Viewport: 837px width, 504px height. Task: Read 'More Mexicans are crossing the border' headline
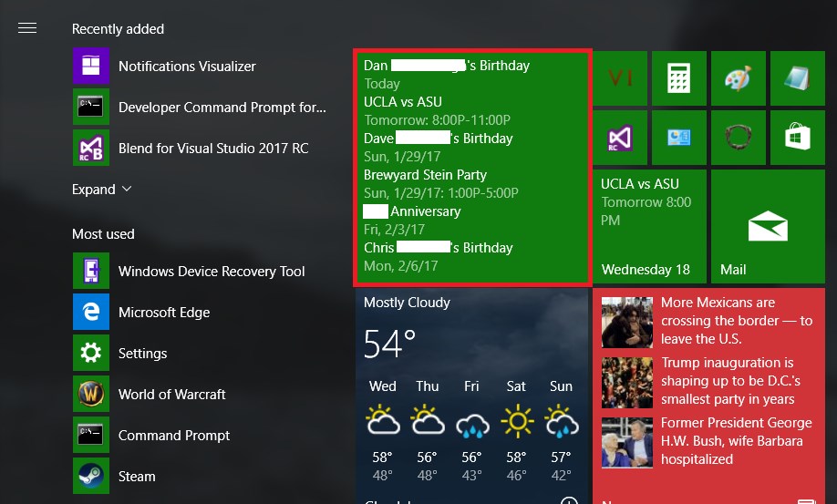pos(737,321)
